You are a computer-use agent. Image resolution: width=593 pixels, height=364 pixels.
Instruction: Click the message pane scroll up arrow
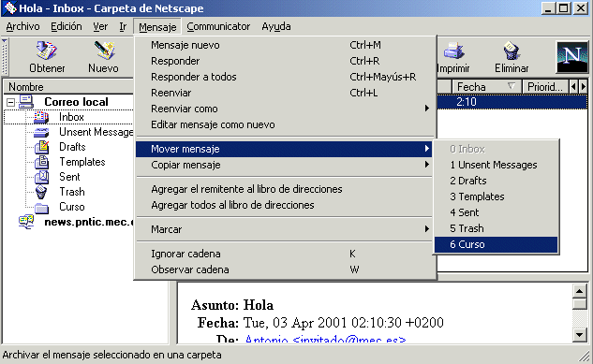pyautogui.click(x=580, y=291)
